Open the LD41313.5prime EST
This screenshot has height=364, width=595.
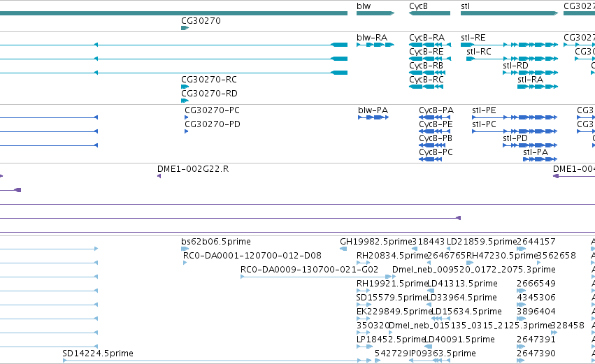point(431,291)
